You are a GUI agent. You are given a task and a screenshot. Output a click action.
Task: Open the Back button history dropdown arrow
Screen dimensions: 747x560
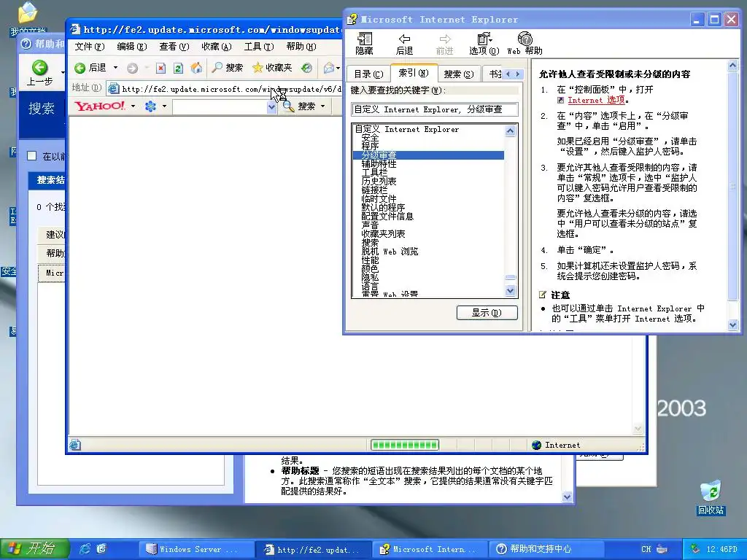click(115, 68)
